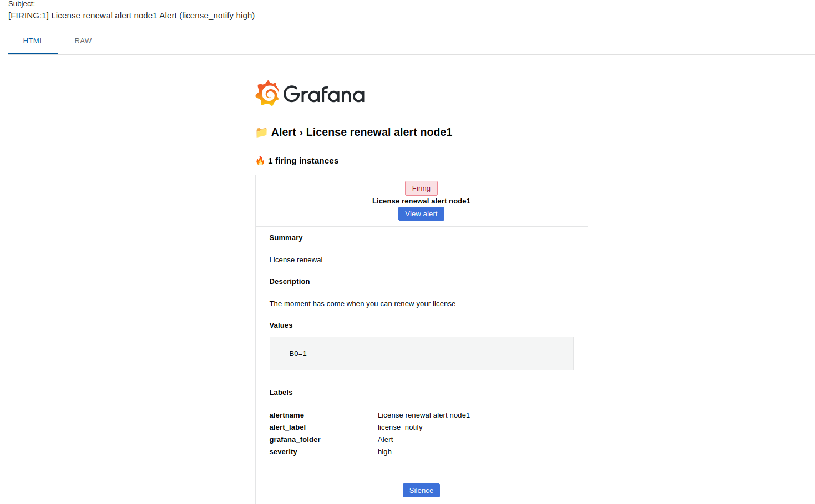This screenshot has height=504, width=815.
Task: Click the Grafana swirl logo icon
Action: click(267, 94)
